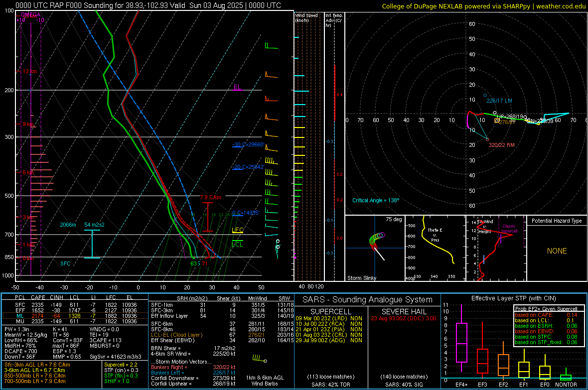Select the magenta EL label on the skew-T
Image resolution: width=588 pixels, height=390 pixels.
point(237,87)
